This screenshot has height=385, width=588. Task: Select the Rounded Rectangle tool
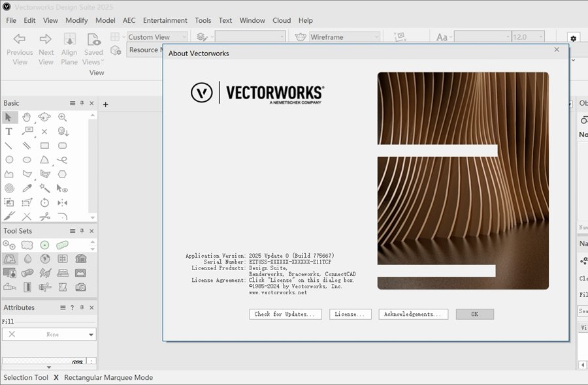pos(62,146)
